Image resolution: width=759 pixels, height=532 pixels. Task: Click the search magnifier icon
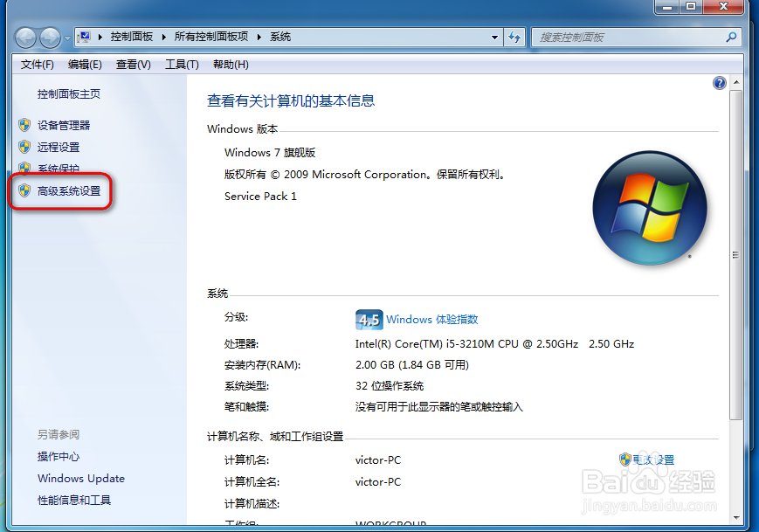tap(731, 37)
